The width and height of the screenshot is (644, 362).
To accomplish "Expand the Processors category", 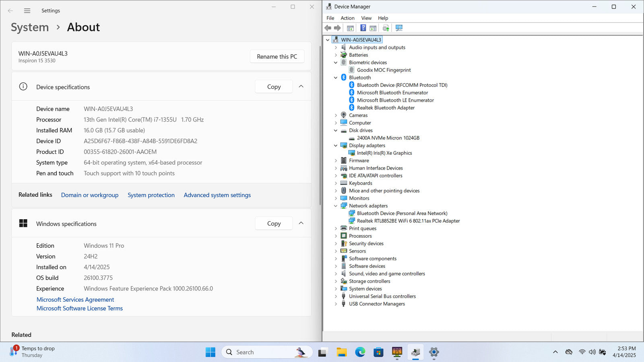I will click(336, 236).
